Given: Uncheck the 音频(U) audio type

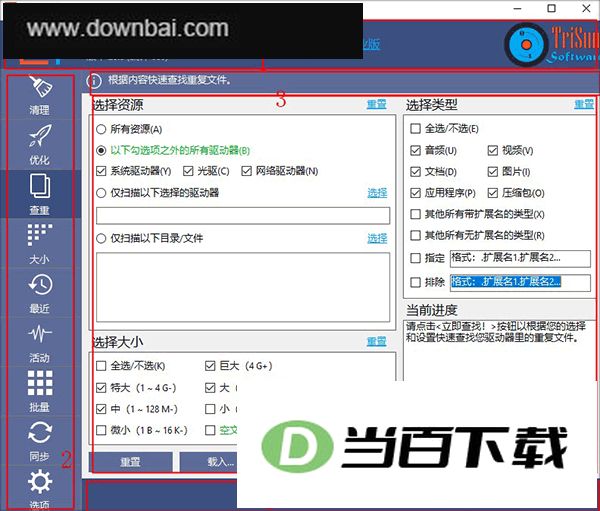Looking at the screenshot, I should point(415,150).
